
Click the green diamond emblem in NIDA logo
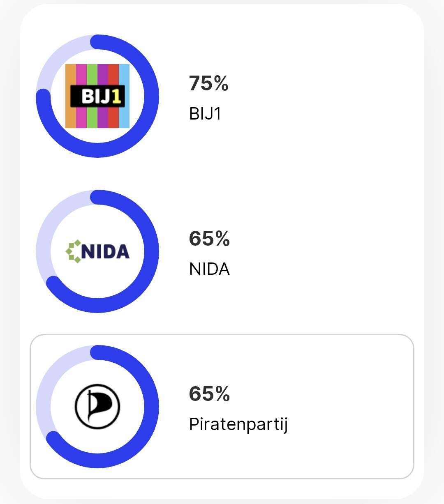coord(73,251)
